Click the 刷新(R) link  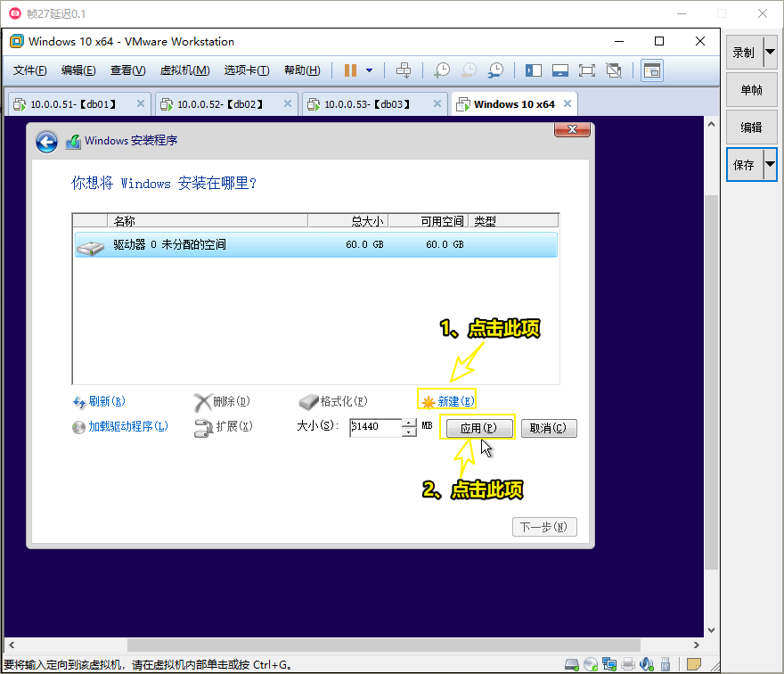[99, 401]
